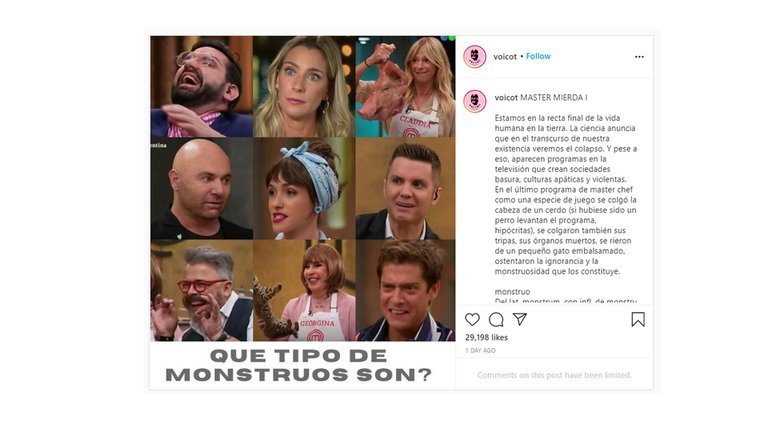
Task: Follow the voicot account
Action: tap(538, 56)
